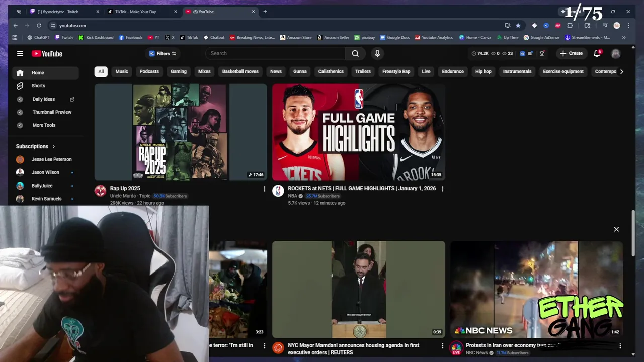Open a new browser tab
Viewport: 644px width, 362px height.
tap(265, 12)
